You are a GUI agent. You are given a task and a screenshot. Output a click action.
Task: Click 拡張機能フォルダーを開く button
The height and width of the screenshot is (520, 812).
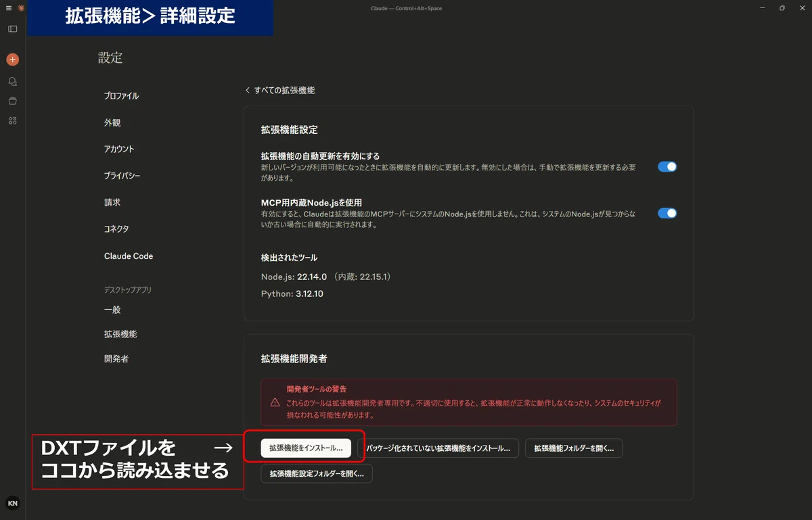pyautogui.click(x=574, y=448)
